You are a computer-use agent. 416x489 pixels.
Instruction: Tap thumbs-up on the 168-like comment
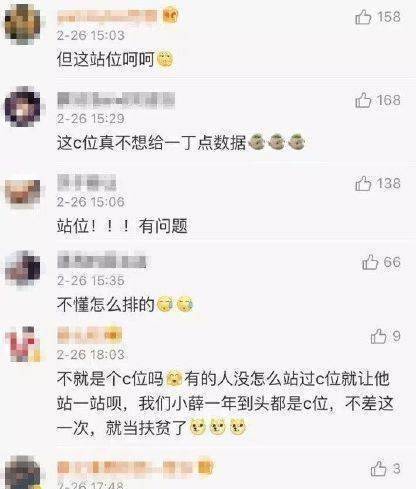[363, 100]
